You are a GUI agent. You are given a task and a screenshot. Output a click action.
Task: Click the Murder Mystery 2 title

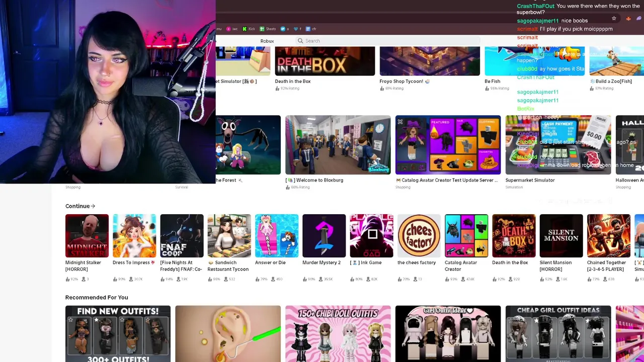[x=321, y=262]
